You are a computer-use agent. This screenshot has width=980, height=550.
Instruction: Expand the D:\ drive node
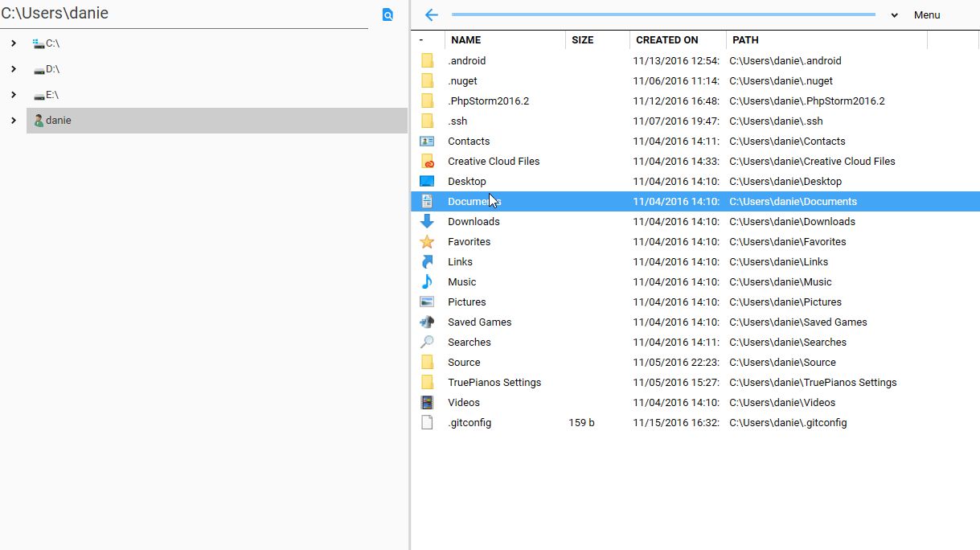[11, 69]
